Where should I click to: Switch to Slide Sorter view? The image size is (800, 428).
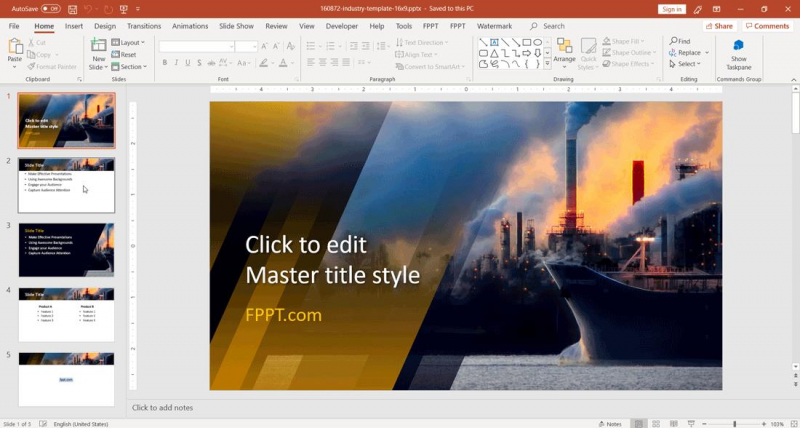[656, 424]
